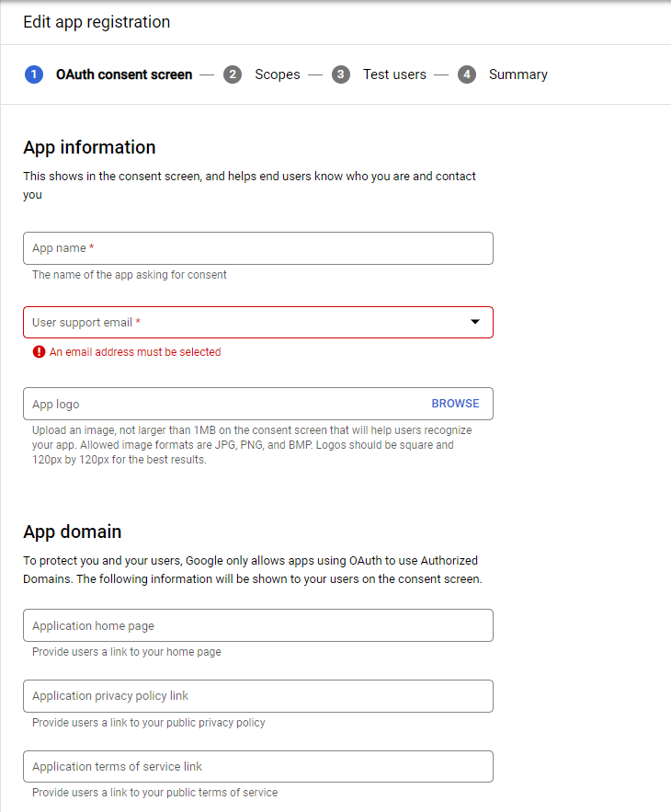Go to the Test users step

pos(394,74)
